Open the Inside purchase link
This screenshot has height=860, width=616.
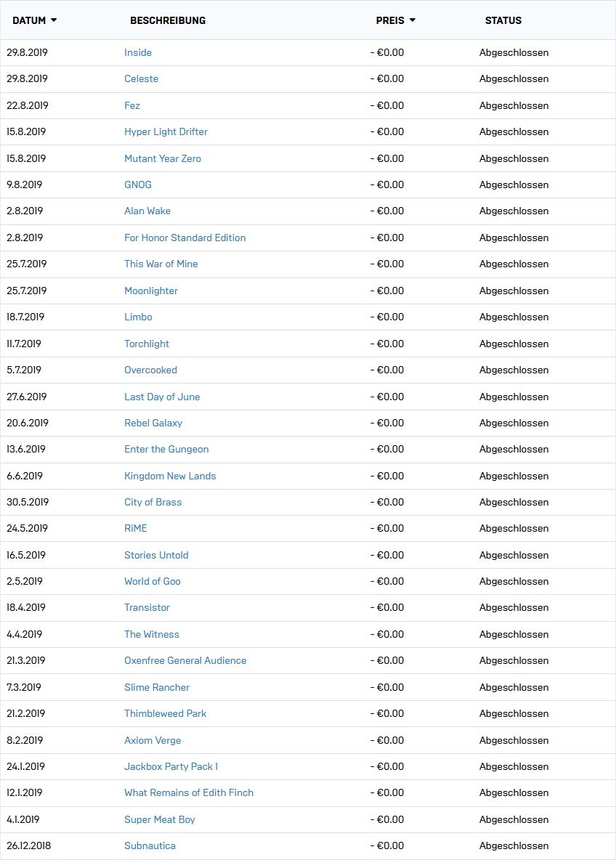[138, 52]
